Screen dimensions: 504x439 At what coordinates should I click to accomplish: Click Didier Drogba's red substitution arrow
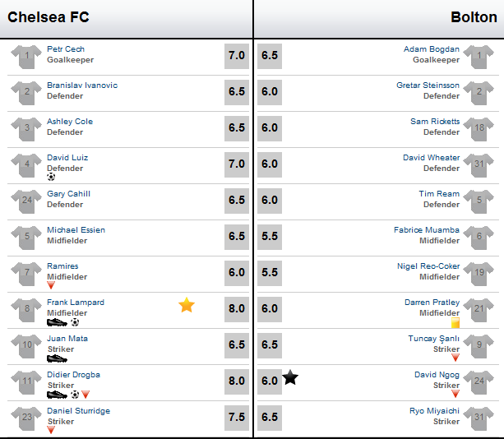86,395
